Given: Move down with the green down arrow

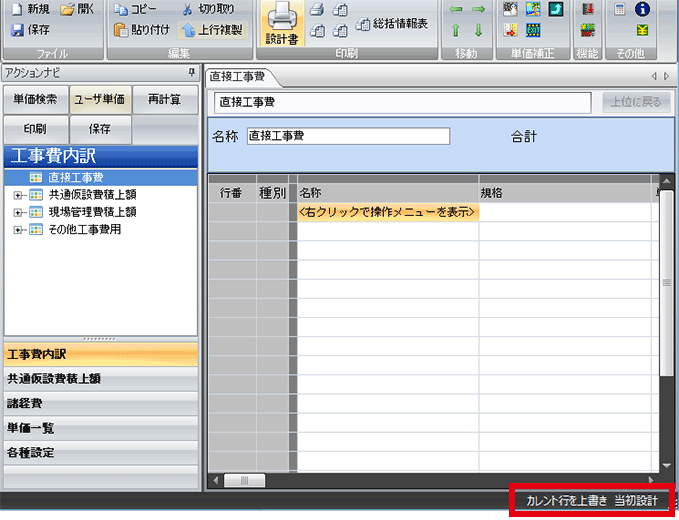Looking at the screenshot, I should 478,30.
